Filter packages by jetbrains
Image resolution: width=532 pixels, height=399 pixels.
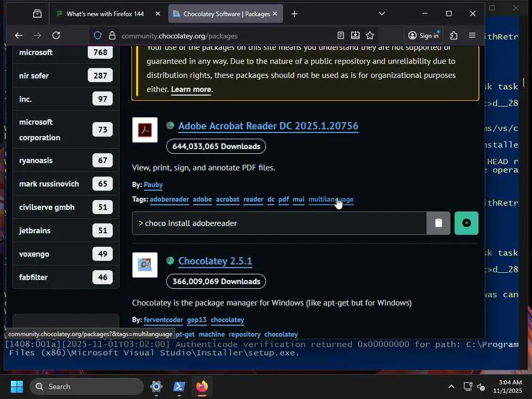66,230
